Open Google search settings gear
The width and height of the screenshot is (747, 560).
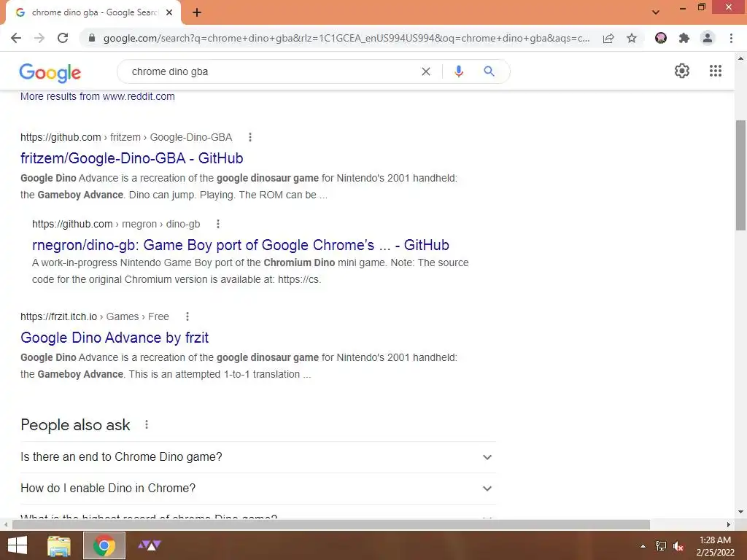point(682,71)
